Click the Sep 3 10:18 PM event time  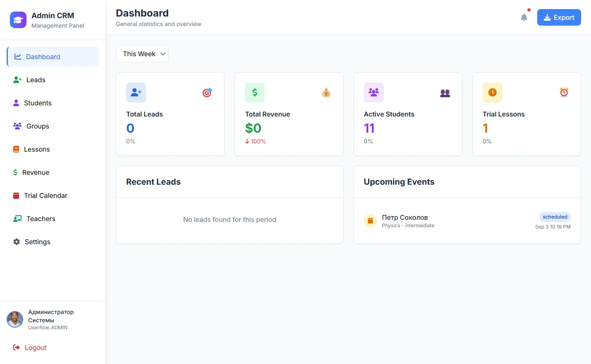click(553, 226)
